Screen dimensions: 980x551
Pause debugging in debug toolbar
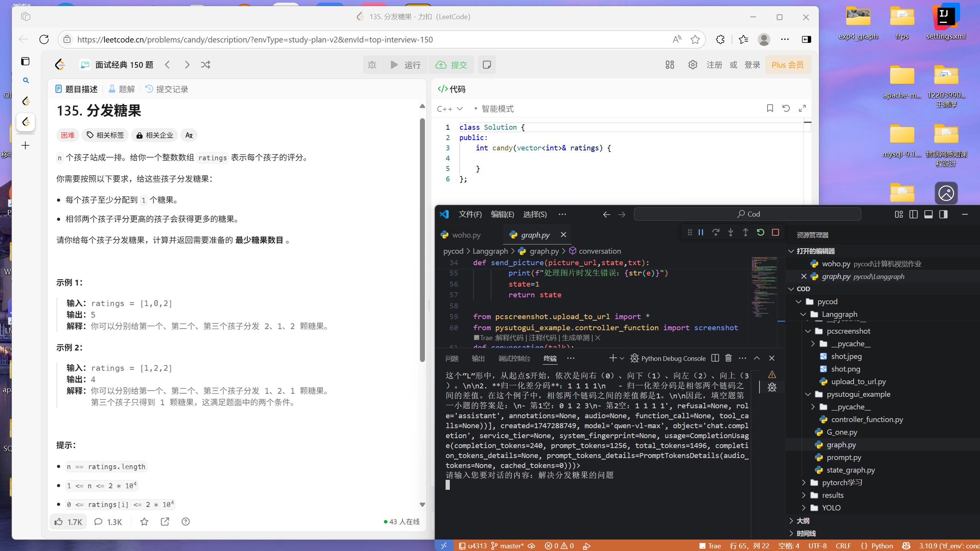coord(701,232)
